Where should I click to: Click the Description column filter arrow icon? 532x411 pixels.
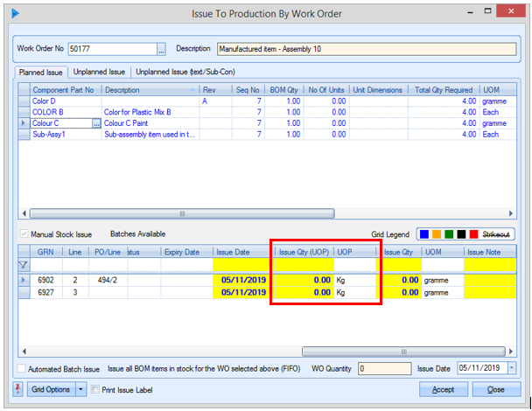point(193,90)
